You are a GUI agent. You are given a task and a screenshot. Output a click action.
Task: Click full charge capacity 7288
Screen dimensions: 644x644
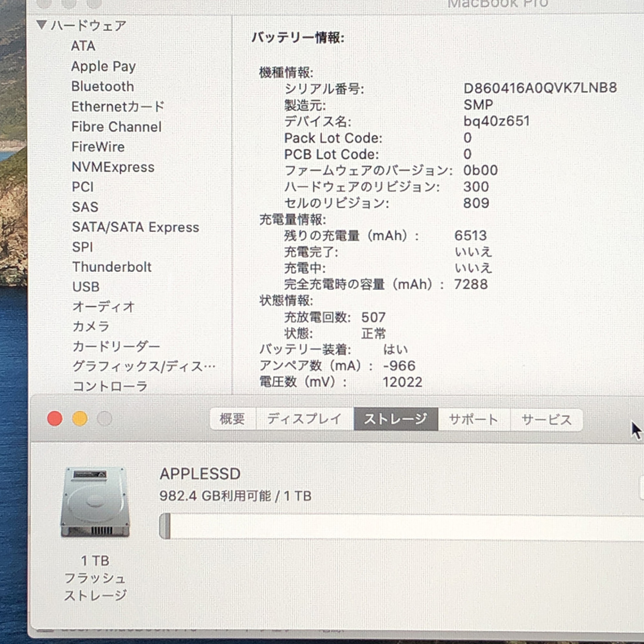[x=470, y=284]
